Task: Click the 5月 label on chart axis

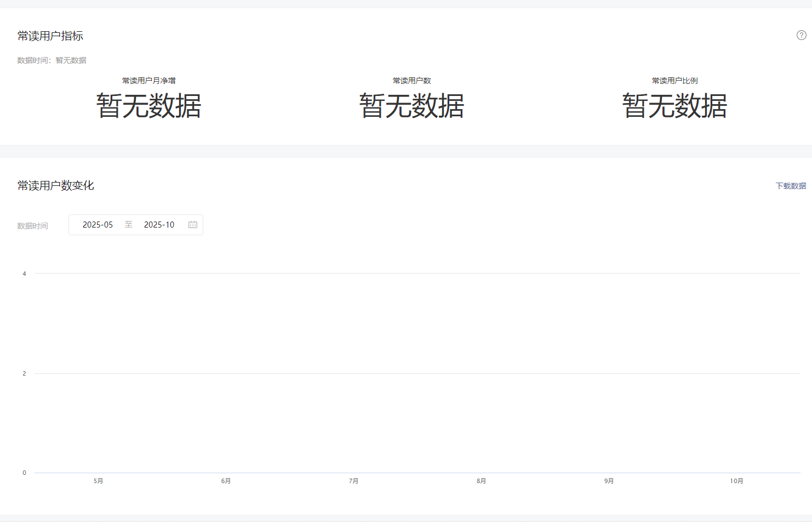Action: click(98, 481)
